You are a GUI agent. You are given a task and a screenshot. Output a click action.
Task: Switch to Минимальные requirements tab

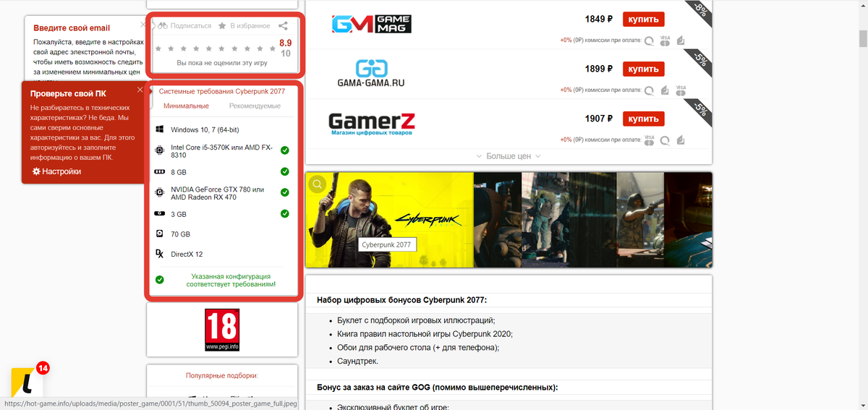click(x=186, y=106)
